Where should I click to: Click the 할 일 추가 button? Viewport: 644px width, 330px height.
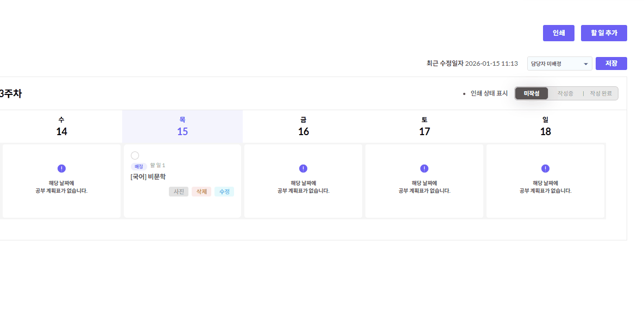point(604,33)
